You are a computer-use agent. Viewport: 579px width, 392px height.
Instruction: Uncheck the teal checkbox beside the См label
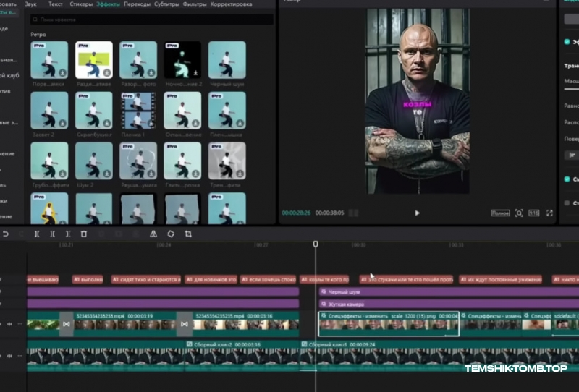(x=567, y=179)
